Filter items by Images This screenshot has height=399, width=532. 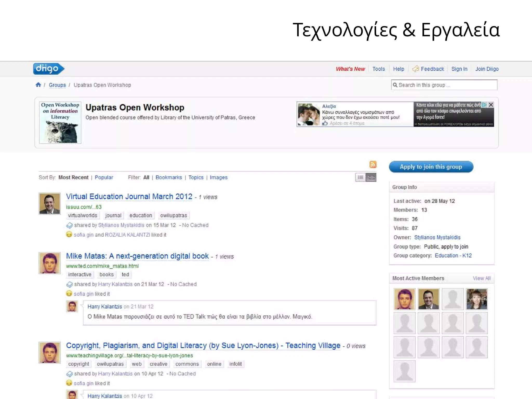pos(218,177)
